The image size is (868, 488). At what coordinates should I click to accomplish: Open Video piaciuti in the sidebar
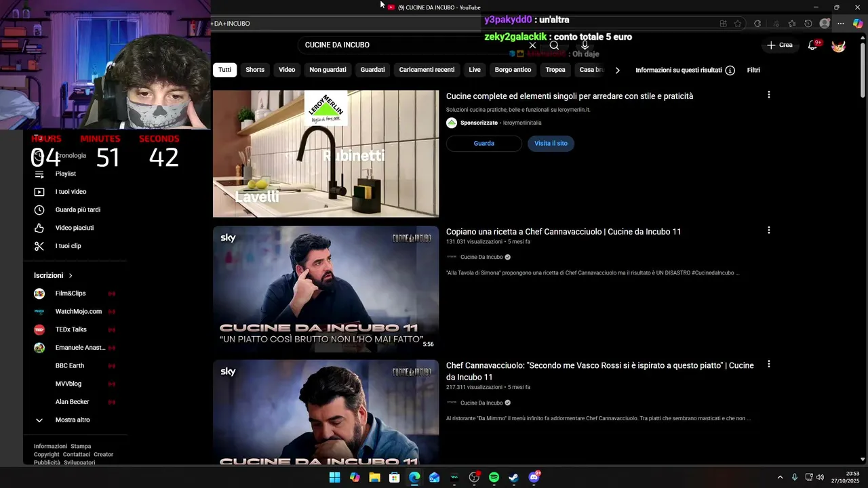(75, 228)
